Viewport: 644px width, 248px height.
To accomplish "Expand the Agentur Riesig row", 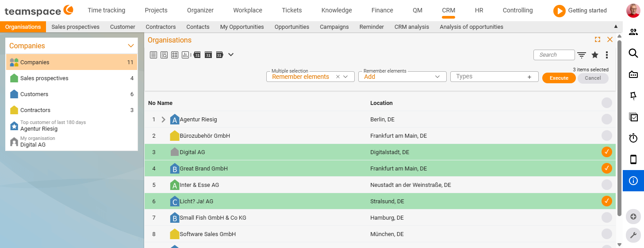I will [163, 120].
